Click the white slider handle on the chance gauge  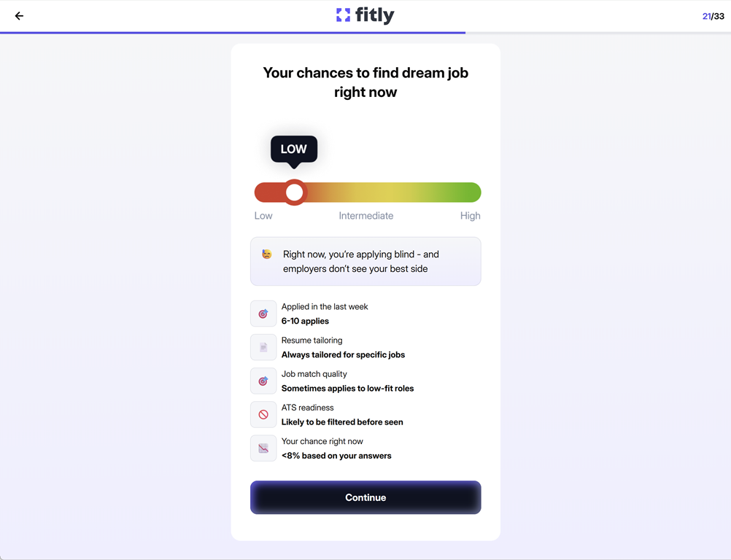click(x=294, y=192)
